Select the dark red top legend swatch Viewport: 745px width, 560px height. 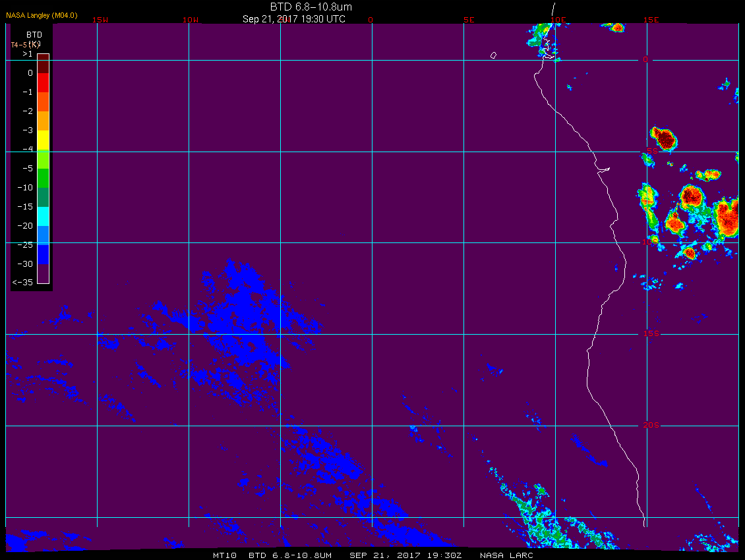tap(44, 64)
